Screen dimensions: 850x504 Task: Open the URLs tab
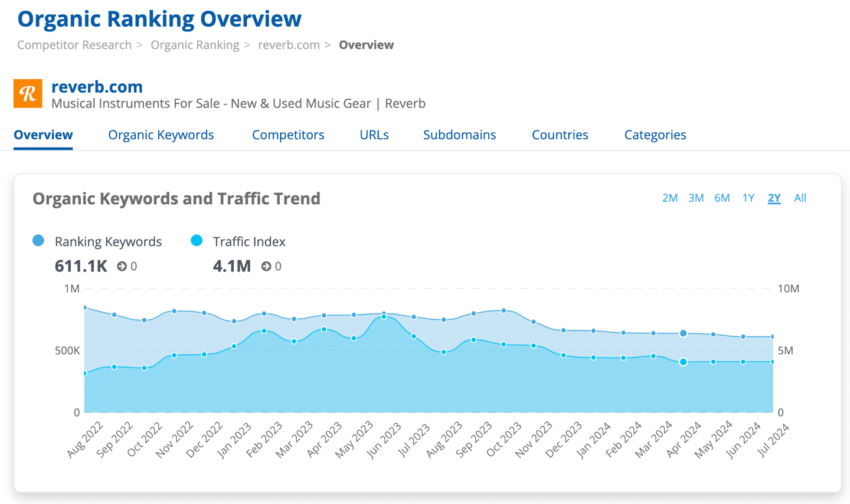(374, 135)
